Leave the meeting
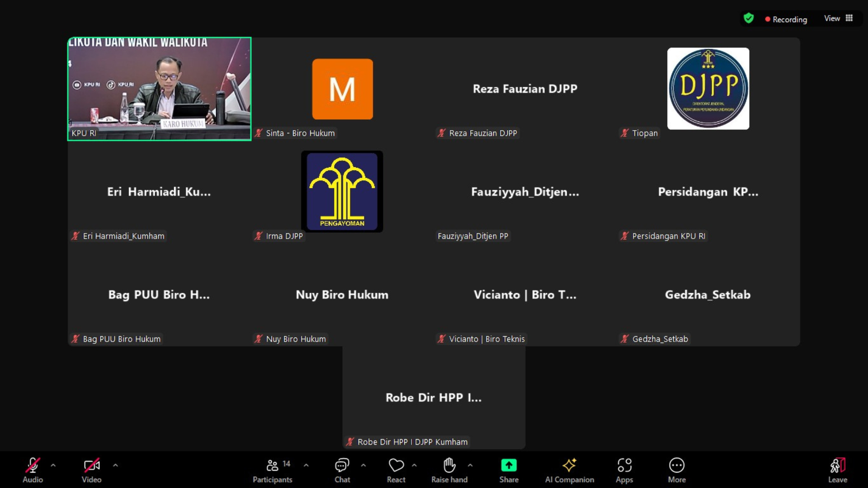 [838, 470]
